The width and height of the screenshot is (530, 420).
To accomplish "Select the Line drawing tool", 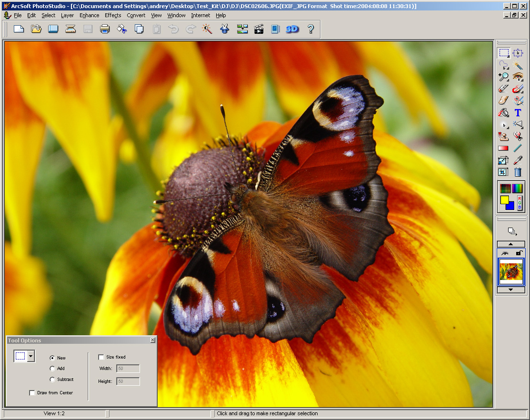I will [518, 148].
